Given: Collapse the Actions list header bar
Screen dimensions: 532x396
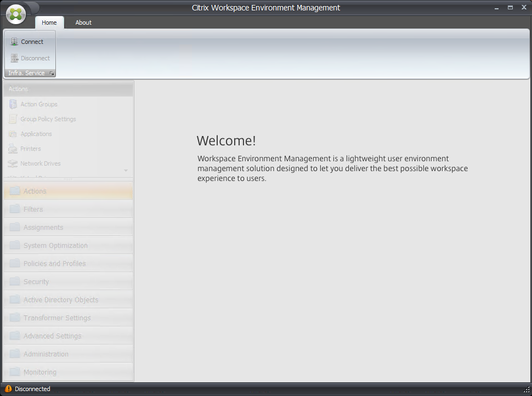Looking at the screenshot, I should point(68,88).
